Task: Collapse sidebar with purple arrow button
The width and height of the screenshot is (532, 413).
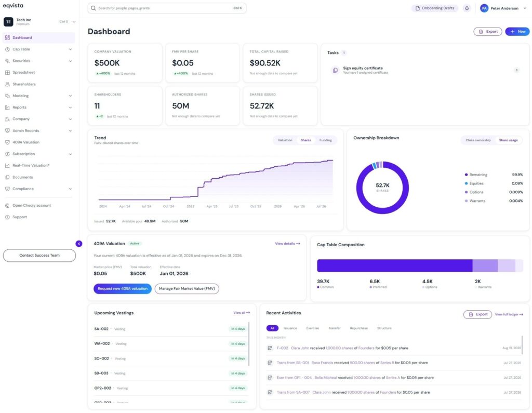Action: click(x=79, y=244)
